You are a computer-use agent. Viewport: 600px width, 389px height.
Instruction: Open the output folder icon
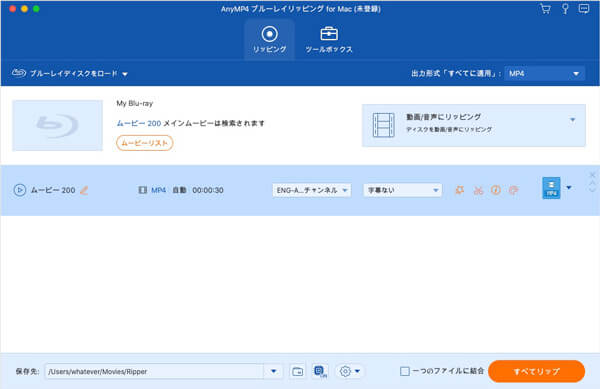click(x=297, y=371)
